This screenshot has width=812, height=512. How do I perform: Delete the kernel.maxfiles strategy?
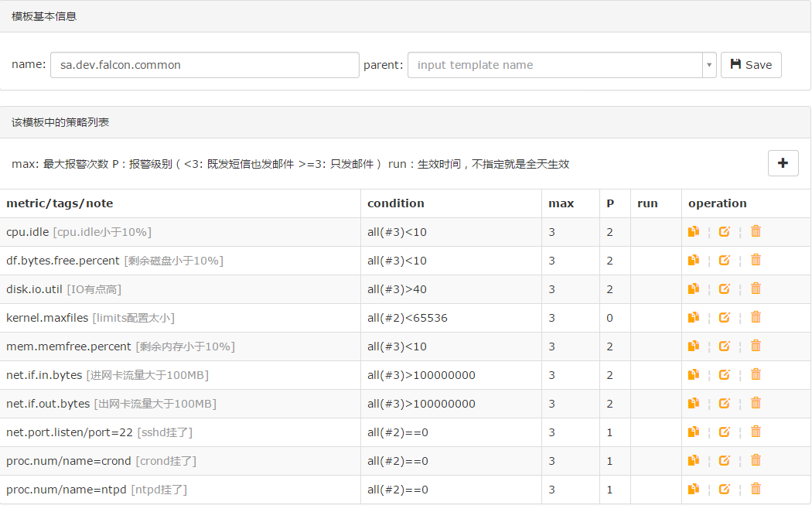pos(756,317)
